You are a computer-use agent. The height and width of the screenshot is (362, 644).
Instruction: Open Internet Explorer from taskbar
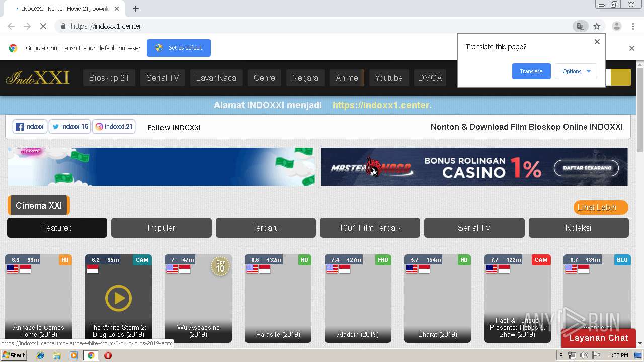pyautogui.click(x=40, y=355)
